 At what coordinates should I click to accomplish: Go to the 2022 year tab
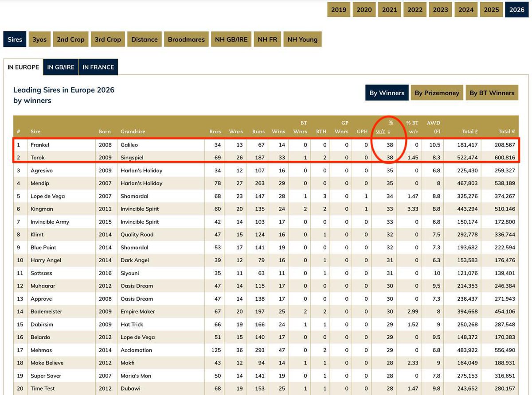[415, 10]
